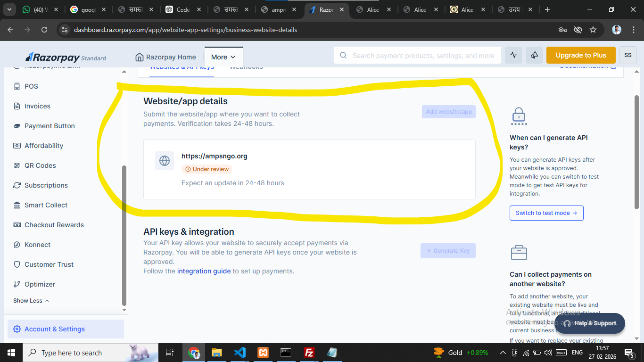Screen dimensions: 644x362
Task: Click Switch to test mode
Action: click(546, 213)
